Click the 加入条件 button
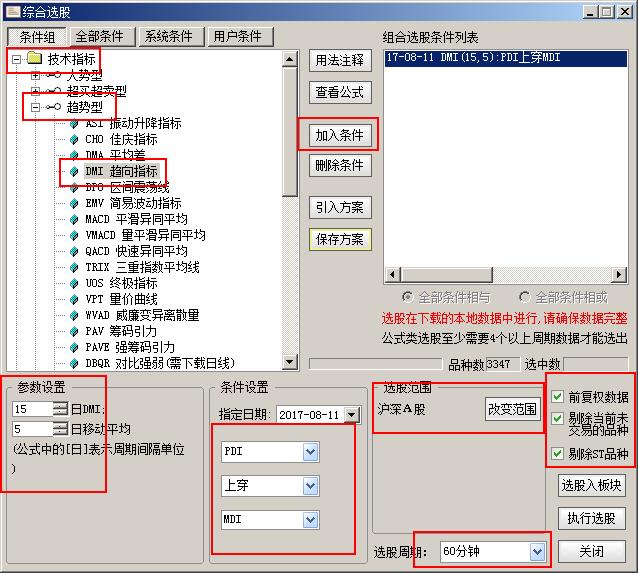Screen dimensions: 638x573 click(340, 135)
